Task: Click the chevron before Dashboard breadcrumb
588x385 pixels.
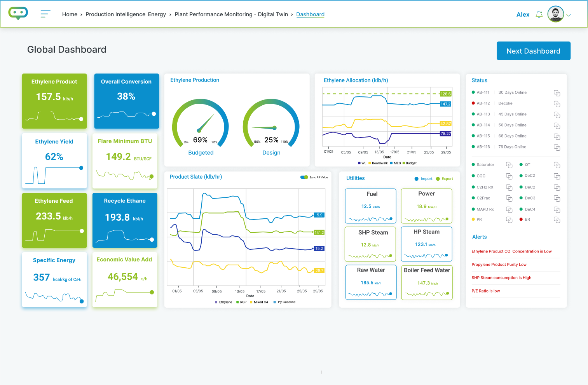Action: pos(292,14)
